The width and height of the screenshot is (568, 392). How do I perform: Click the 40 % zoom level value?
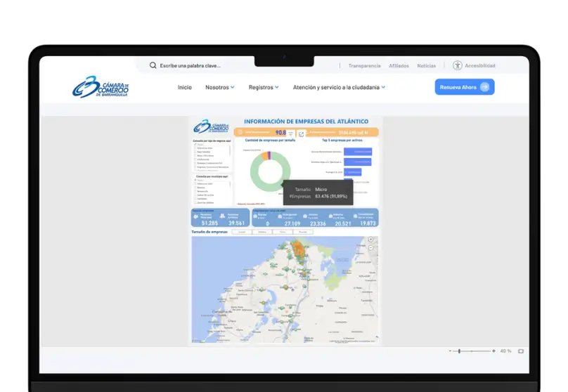pyautogui.click(x=505, y=351)
